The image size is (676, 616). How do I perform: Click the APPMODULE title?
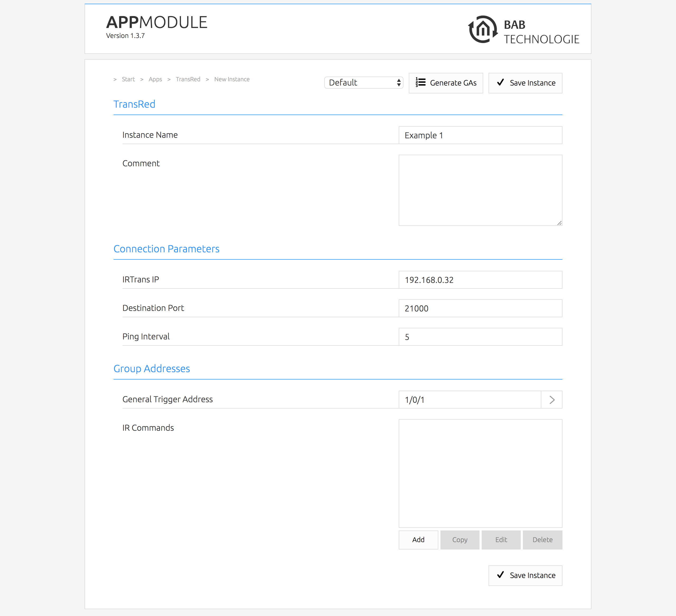[x=157, y=22]
